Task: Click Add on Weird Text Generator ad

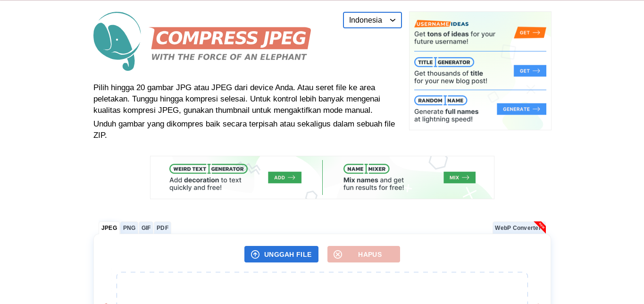Action: pos(284,177)
